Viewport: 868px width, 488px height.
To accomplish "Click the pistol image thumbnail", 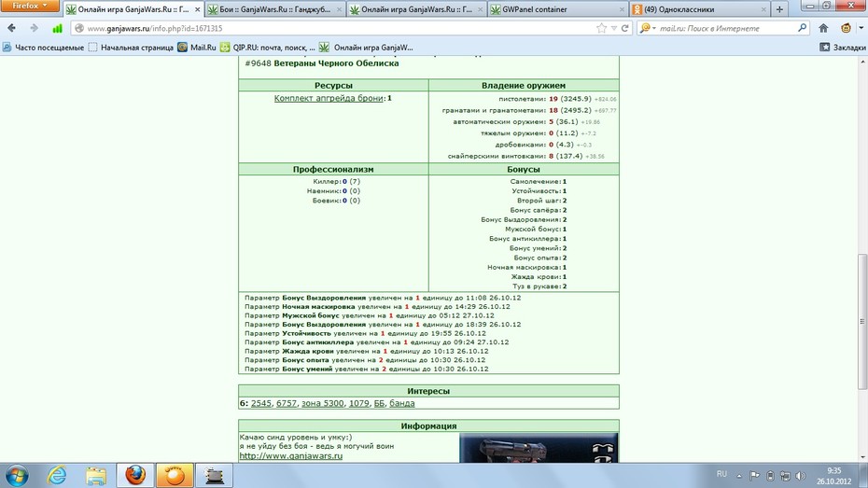I will [x=539, y=448].
